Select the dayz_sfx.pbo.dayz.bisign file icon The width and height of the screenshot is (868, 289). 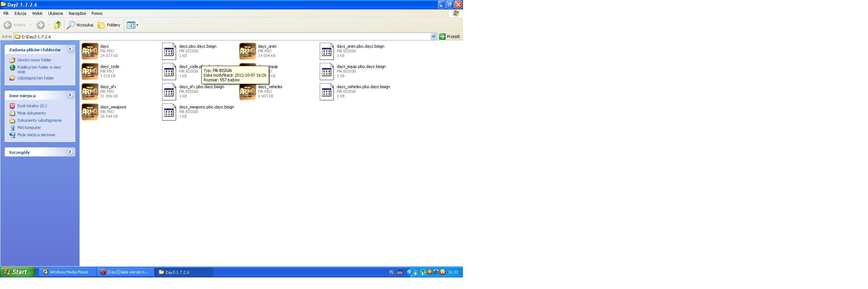coord(169,92)
